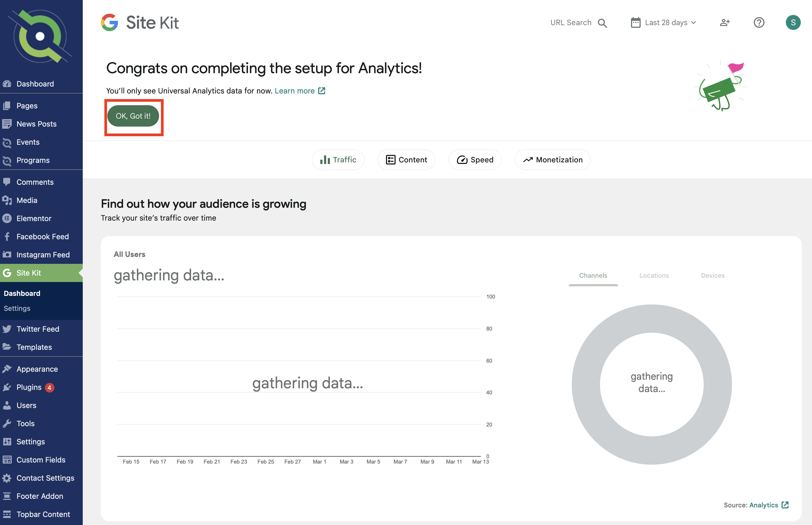812x525 pixels.
Task: Click the Elementor icon in sidebar
Action: pyautogui.click(x=7, y=218)
